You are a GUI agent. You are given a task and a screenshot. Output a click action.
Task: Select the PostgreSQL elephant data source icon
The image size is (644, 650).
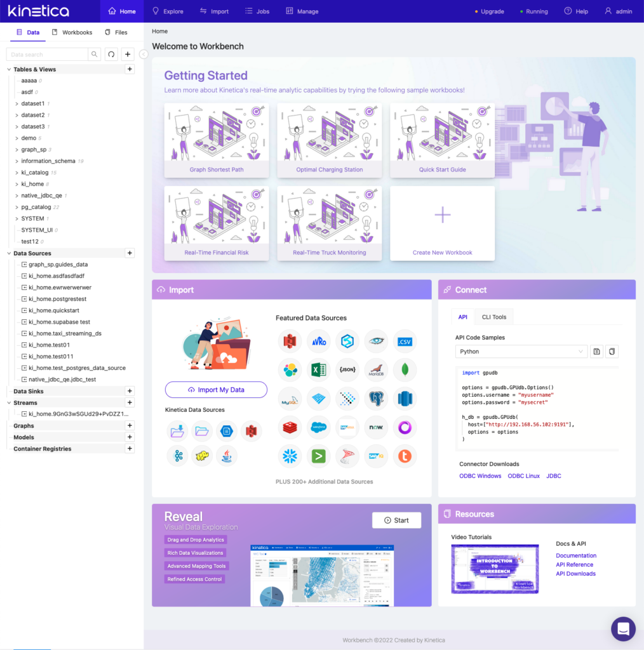tap(376, 399)
